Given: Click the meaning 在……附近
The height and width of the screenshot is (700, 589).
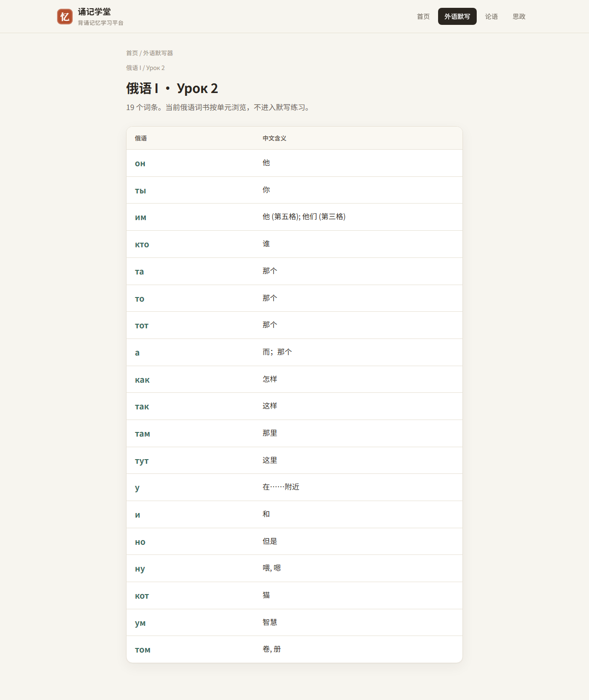Looking at the screenshot, I should pyautogui.click(x=281, y=487).
